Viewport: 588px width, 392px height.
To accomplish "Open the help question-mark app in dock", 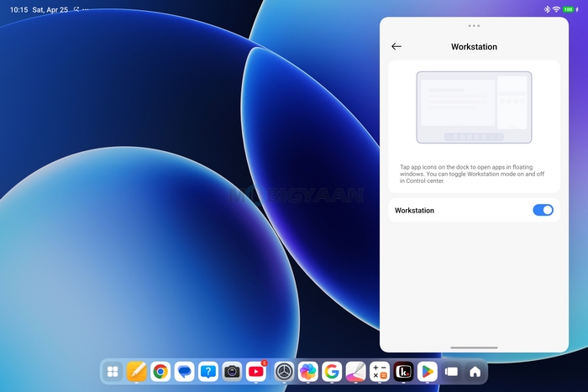I will pyautogui.click(x=208, y=371).
